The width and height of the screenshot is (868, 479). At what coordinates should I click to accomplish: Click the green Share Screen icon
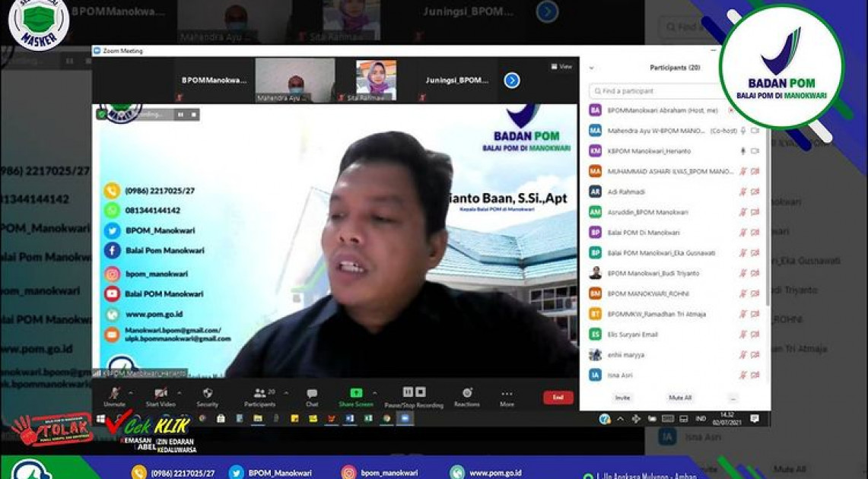[356, 393]
